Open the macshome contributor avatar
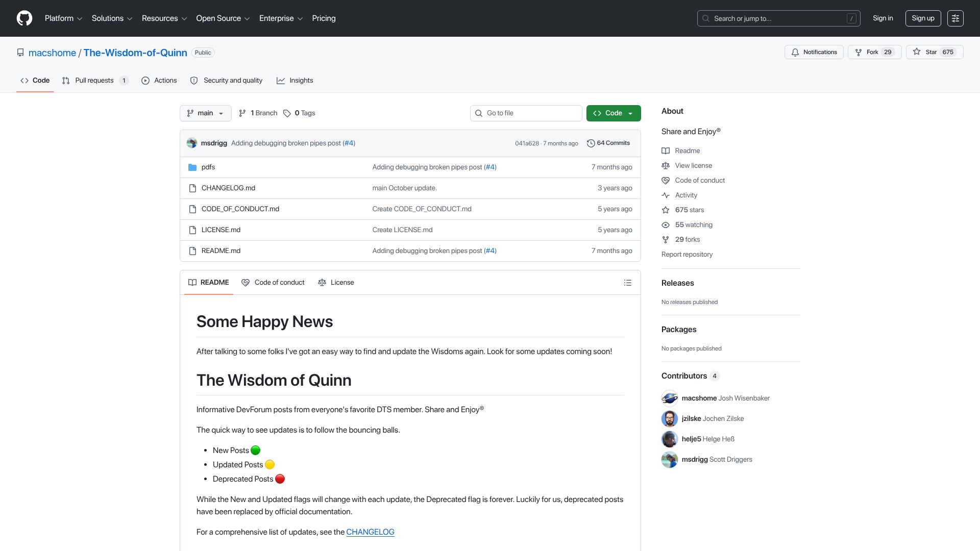 670,398
